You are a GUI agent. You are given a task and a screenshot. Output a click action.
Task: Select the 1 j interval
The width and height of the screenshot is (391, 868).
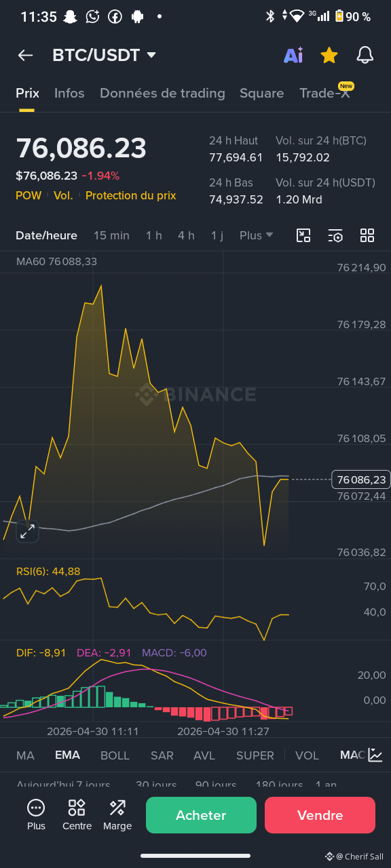pos(217,235)
